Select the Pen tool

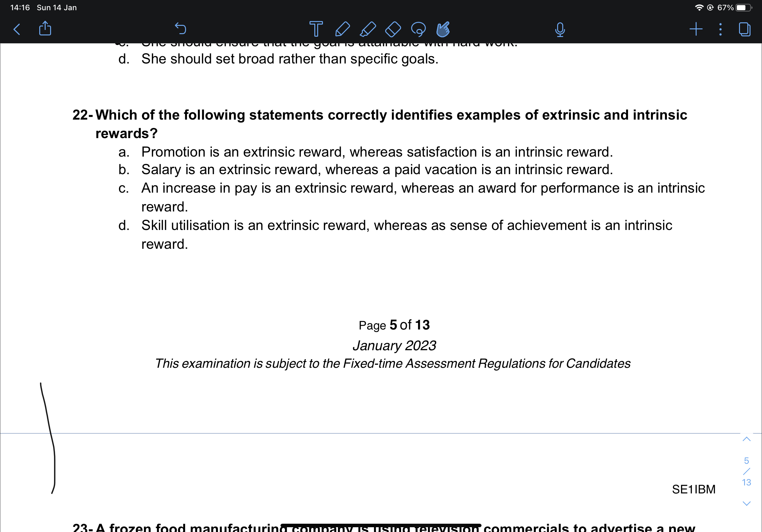click(342, 29)
